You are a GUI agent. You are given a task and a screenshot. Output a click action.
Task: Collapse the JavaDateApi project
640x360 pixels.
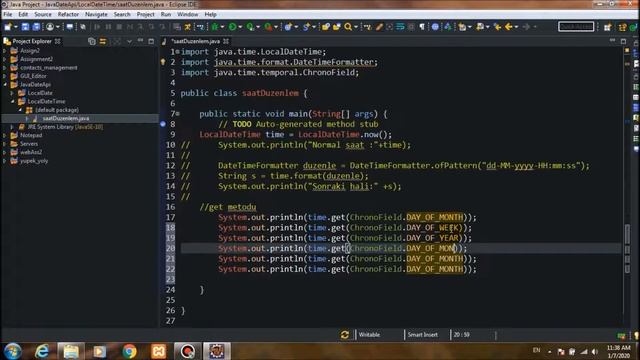5,84
